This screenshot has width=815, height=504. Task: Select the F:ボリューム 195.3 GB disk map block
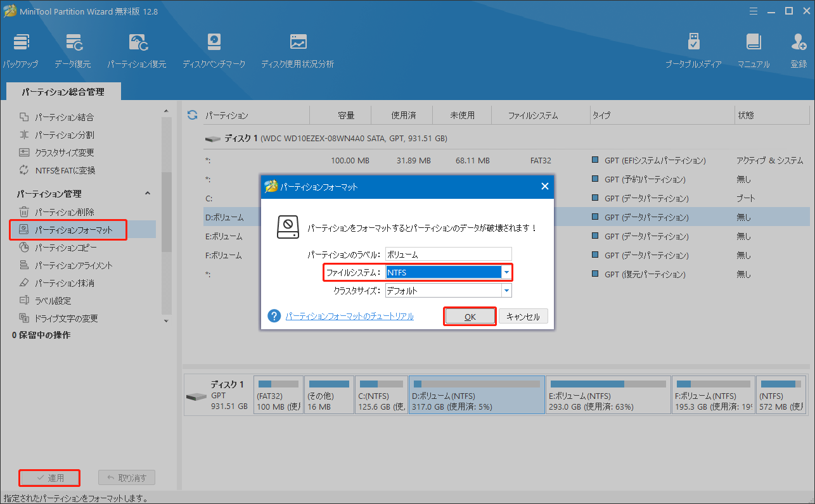coord(714,395)
